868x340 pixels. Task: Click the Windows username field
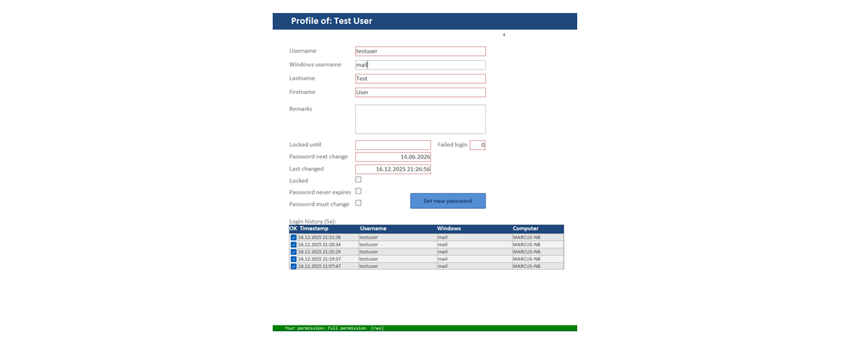pos(420,65)
